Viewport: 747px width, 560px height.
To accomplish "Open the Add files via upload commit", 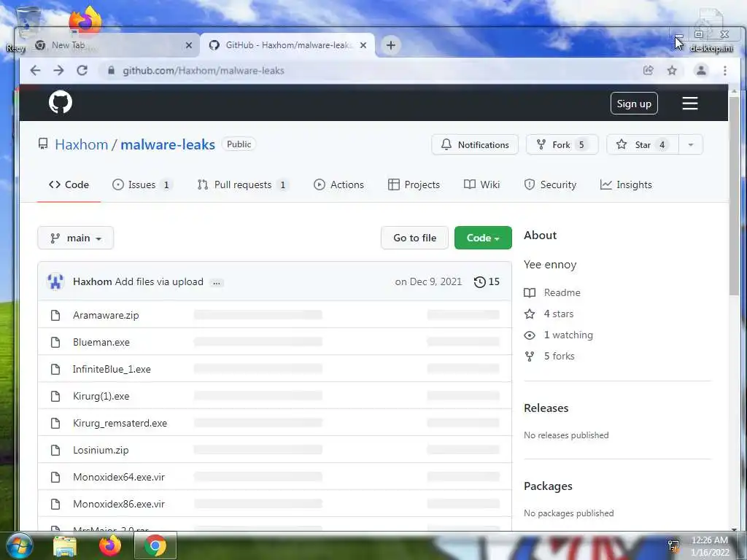I will (x=159, y=282).
